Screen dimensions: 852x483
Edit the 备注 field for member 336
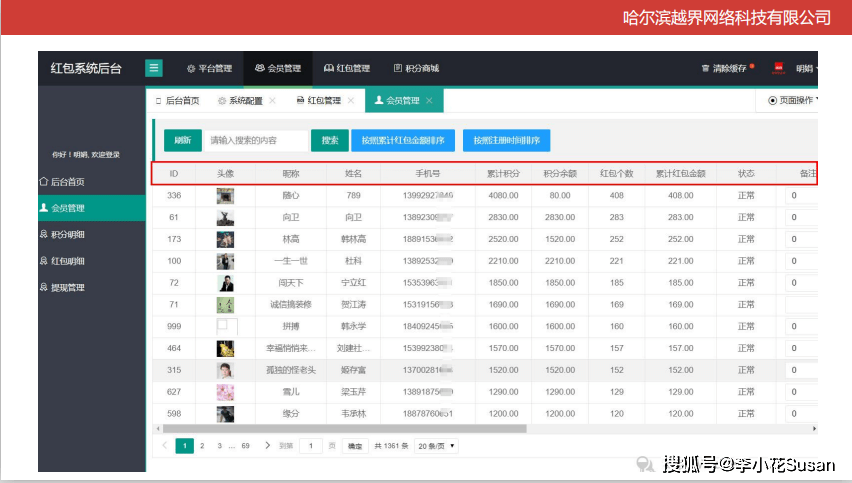801,196
